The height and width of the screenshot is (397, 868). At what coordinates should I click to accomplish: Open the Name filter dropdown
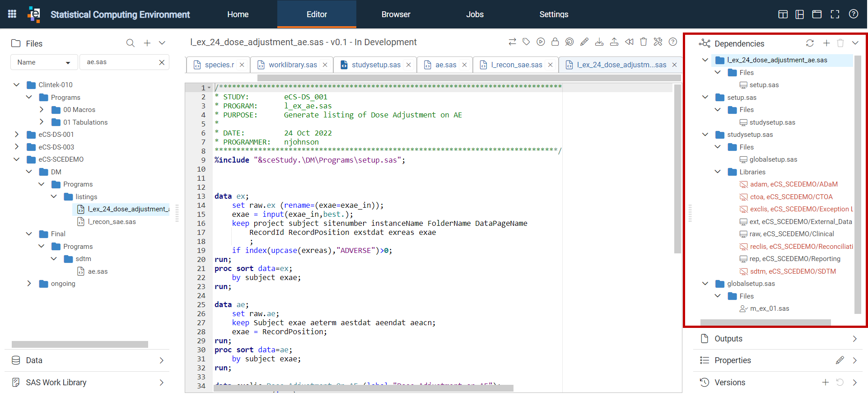click(x=44, y=62)
